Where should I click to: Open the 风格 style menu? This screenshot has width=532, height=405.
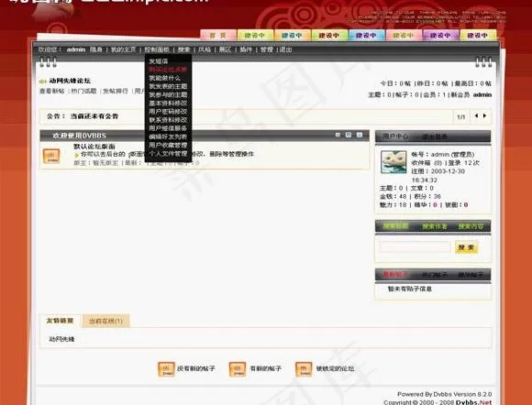coord(205,49)
